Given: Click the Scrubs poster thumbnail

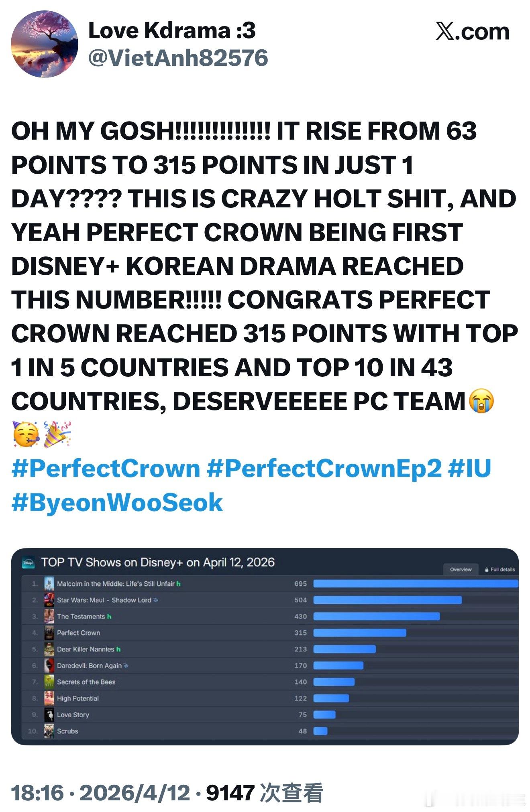Looking at the screenshot, I should pos(49,731).
